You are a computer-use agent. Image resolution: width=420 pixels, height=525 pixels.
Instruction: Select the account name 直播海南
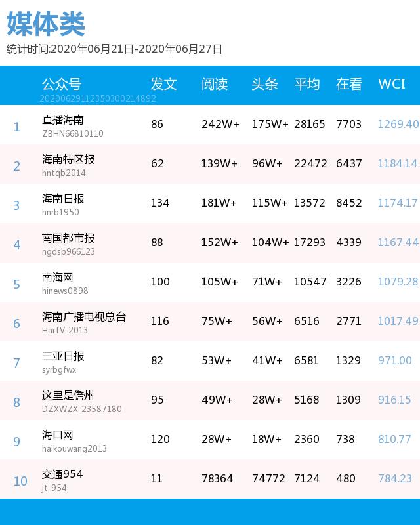62,120
